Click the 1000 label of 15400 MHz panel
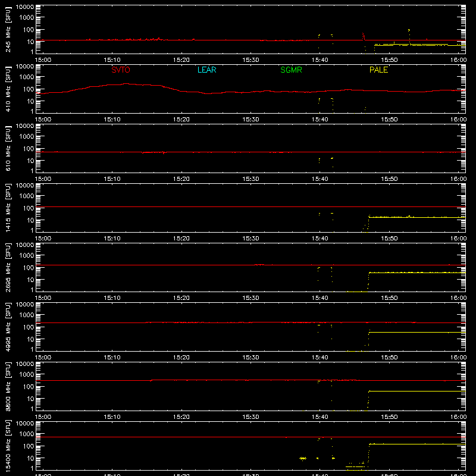 click(27, 434)
